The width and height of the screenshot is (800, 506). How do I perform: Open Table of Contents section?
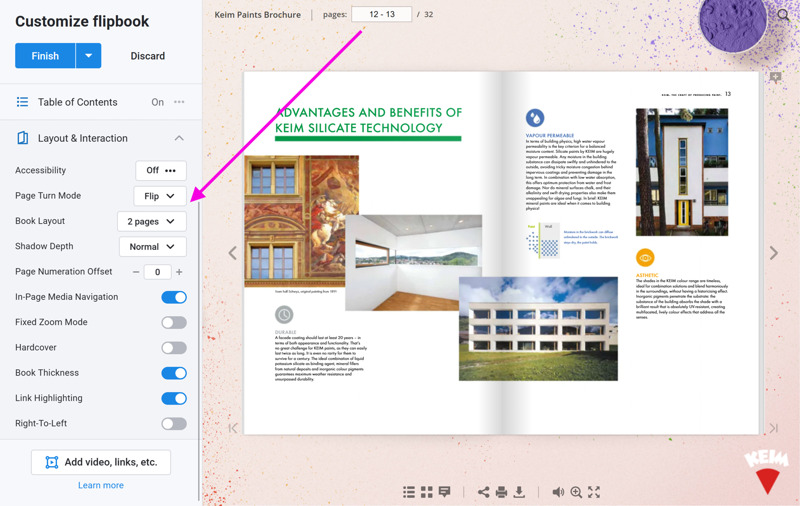click(x=101, y=102)
